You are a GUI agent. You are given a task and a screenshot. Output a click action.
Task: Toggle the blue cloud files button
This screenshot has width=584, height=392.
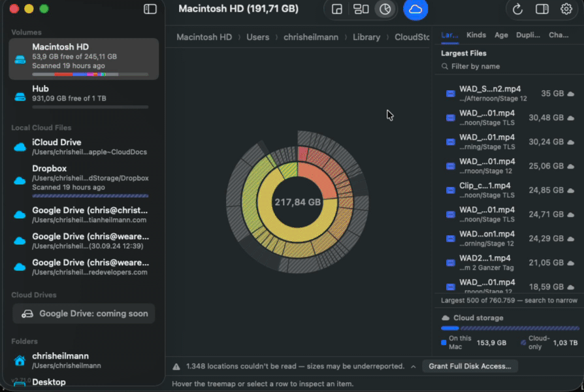click(415, 9)
